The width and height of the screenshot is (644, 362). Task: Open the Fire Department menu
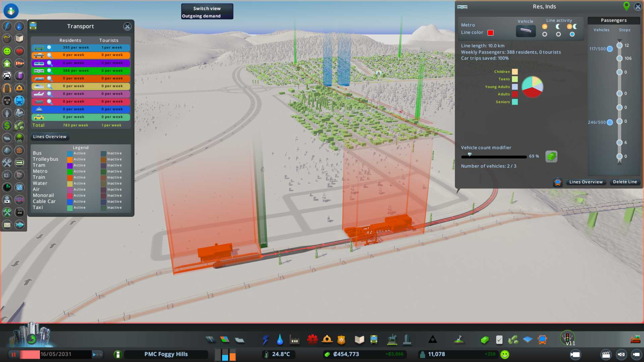(327, 340)
